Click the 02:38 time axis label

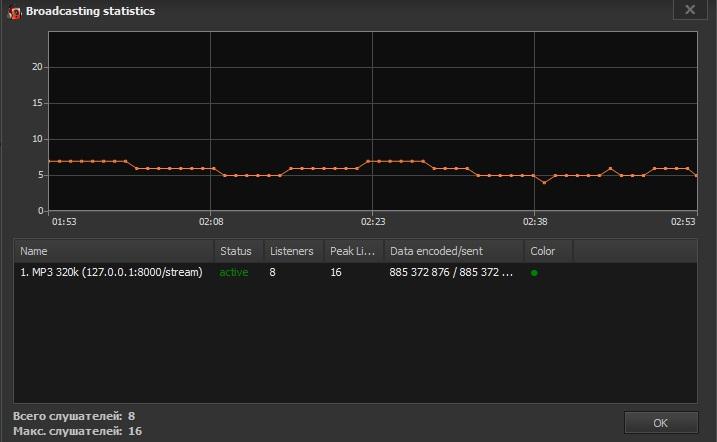click(x=535, y=222)
